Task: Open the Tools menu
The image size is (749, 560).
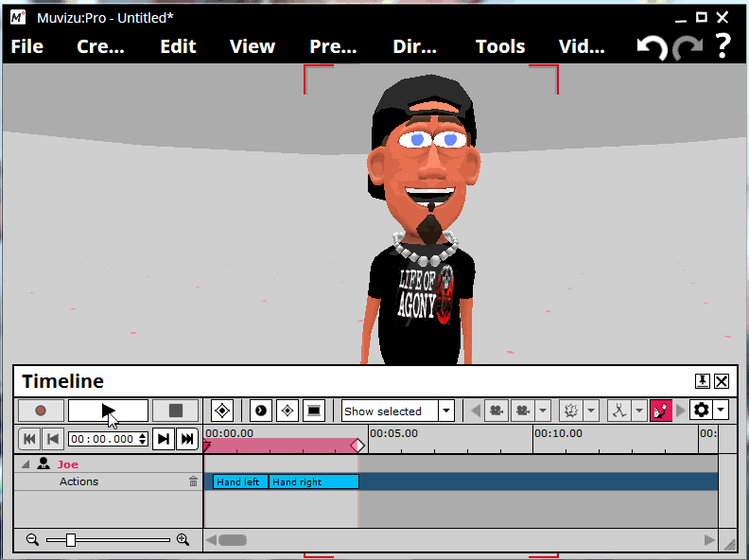Action: point(500,46)
